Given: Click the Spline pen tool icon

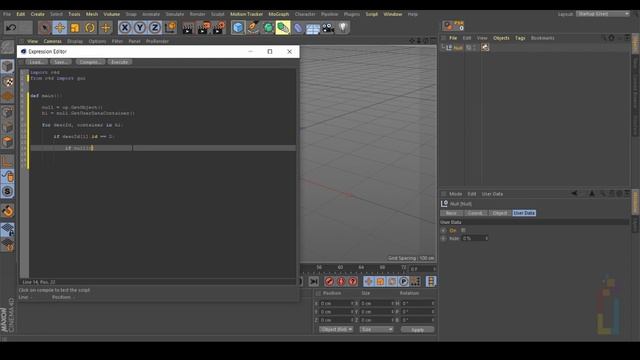Looking at the screenshot, I should point(253,28).
